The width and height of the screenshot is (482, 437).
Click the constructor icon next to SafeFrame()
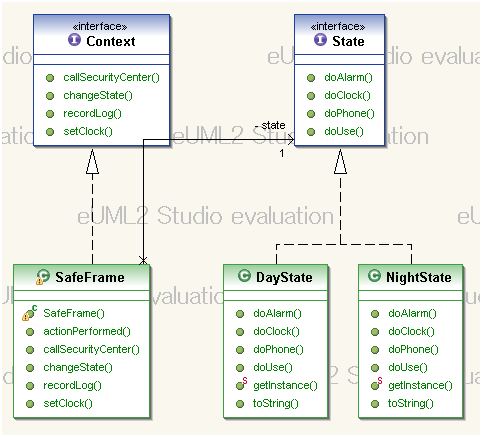[29, 313]
